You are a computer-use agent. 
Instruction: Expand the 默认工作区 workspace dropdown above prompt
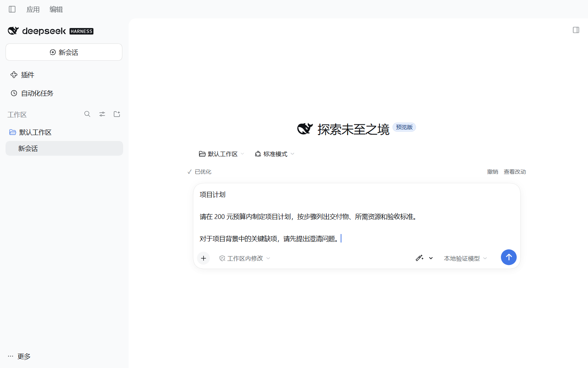[221, 154]
